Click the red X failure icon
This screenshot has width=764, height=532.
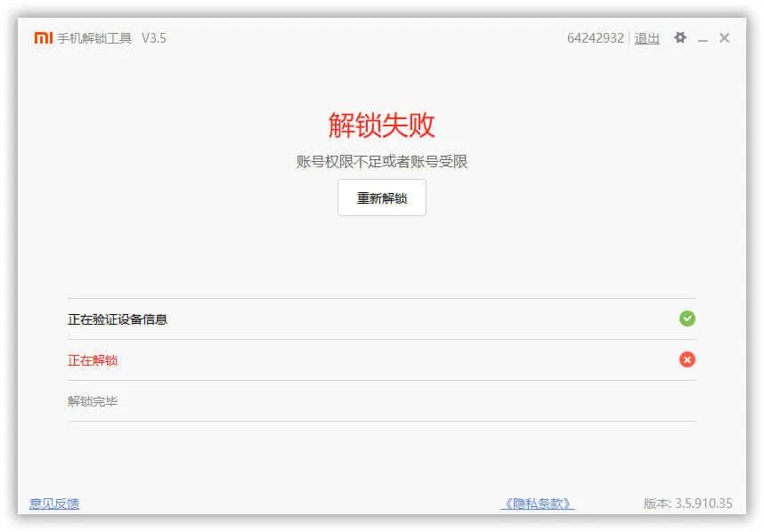tap(687, 359)
